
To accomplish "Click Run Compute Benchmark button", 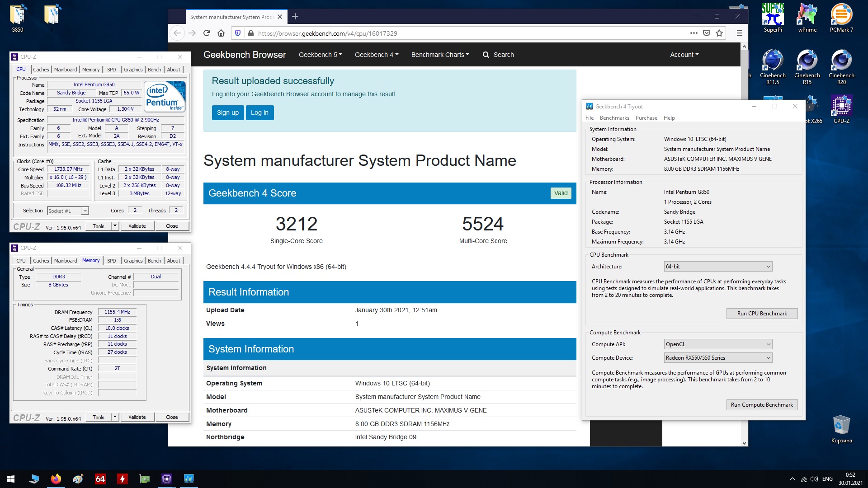I will point(762,405).
